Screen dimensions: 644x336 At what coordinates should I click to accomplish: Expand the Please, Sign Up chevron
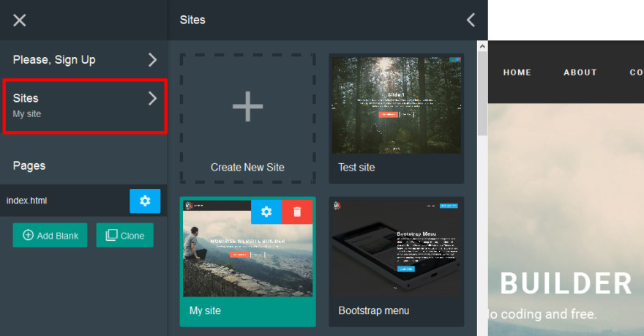tap(152, 60)
